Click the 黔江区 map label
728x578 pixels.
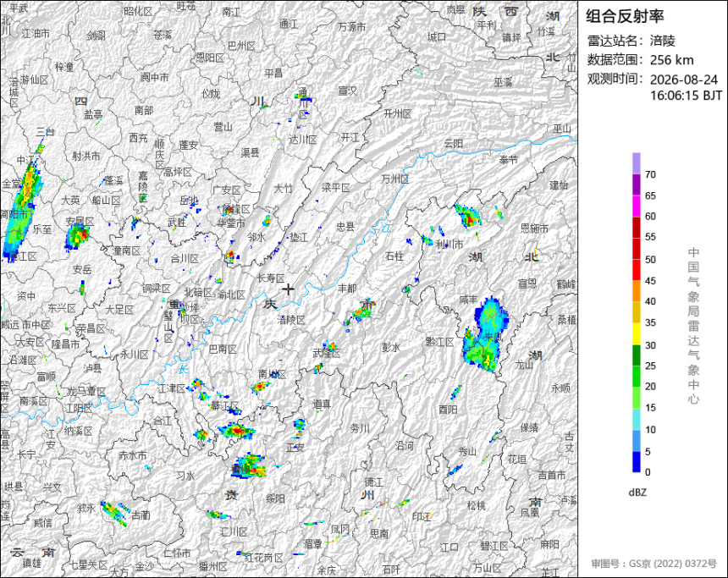tap(439, 342)
